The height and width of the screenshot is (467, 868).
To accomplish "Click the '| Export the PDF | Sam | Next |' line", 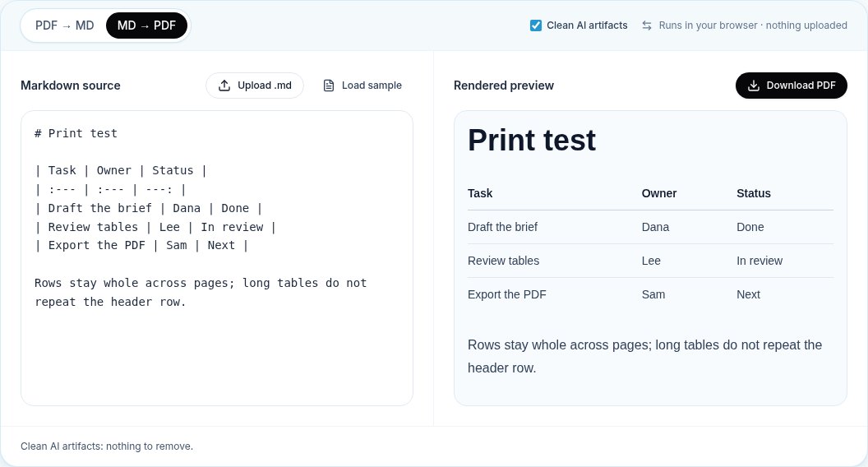I will (x=141, y=245).
